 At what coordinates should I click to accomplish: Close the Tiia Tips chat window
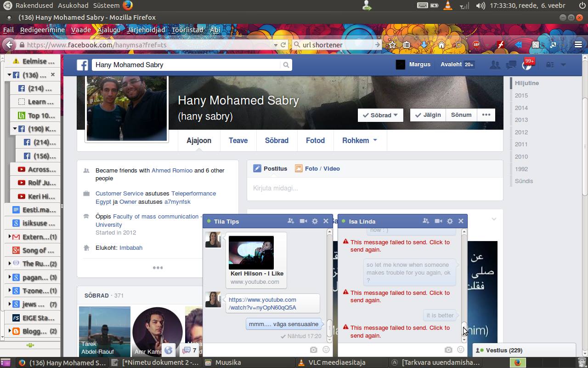tap(326, 221)
